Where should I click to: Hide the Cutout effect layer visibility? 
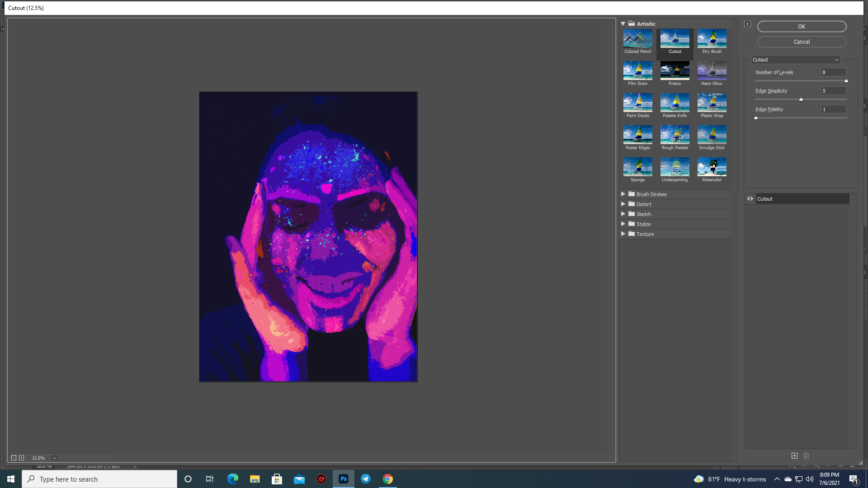750,198
